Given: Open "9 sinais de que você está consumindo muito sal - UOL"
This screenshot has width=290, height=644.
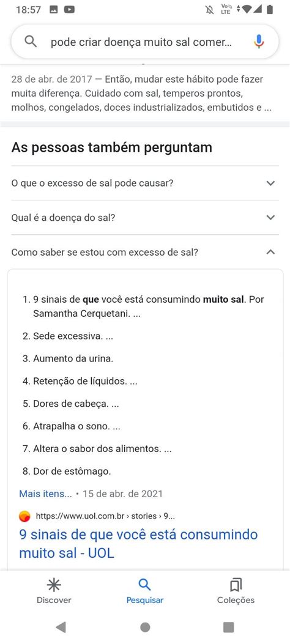Looking at the screenshot, I should pyautogui.click(x=138, y=544).
